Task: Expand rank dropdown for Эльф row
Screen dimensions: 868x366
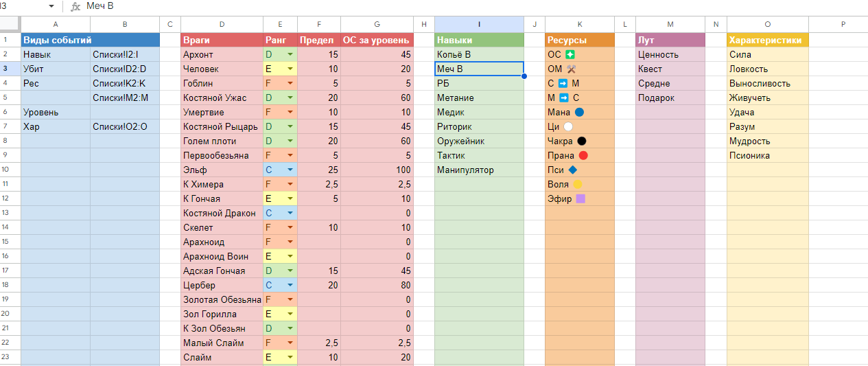Action: pos(290,170)
